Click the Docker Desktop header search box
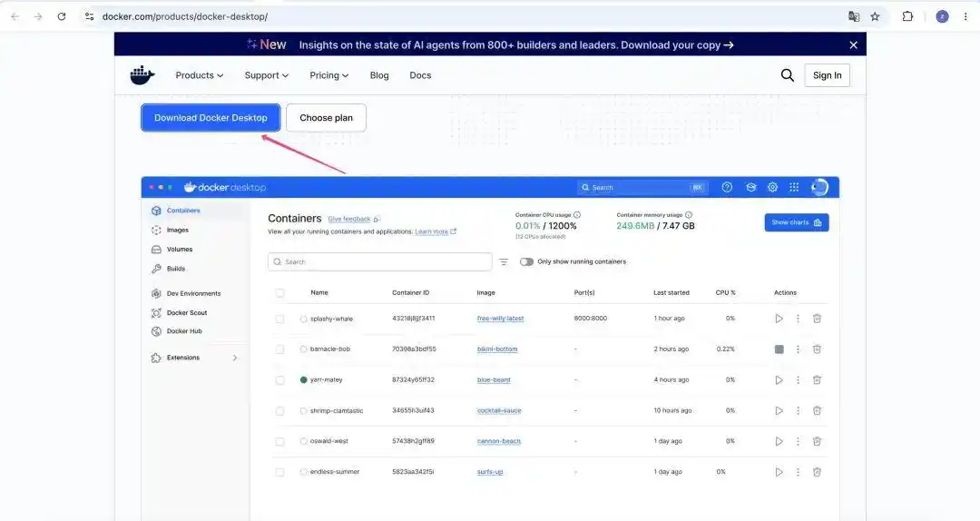This screenshot has width=980, height=521. tap(642, 187)
